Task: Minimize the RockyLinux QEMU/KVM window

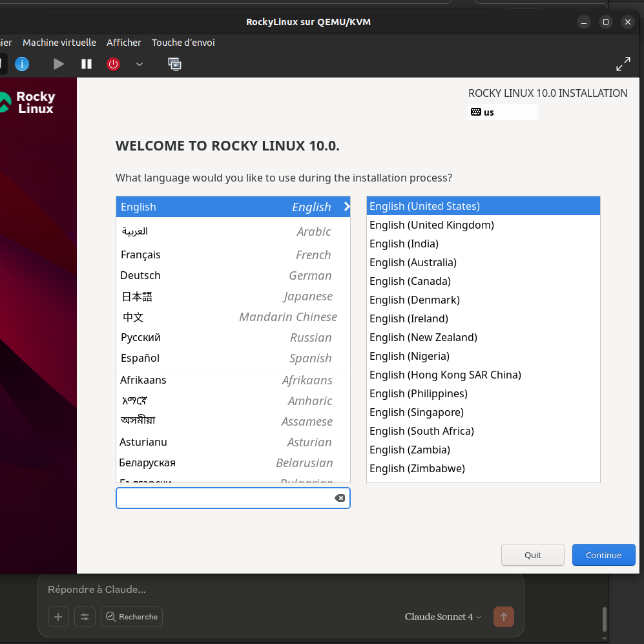Action: tap(584, 22)
